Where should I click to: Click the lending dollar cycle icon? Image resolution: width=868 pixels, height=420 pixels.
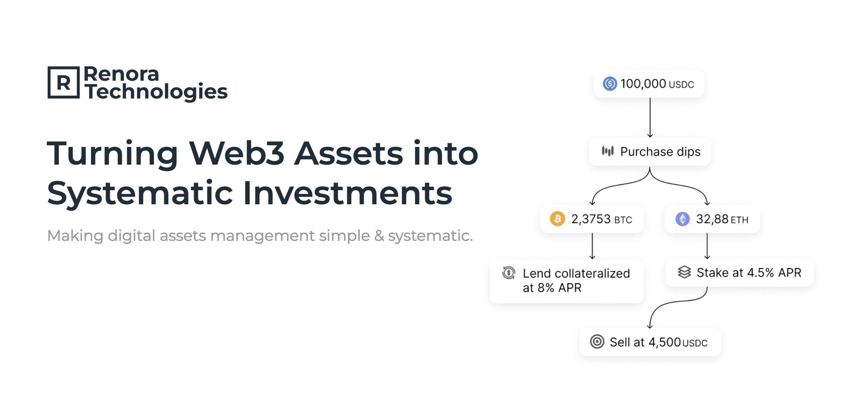[509, 273]
